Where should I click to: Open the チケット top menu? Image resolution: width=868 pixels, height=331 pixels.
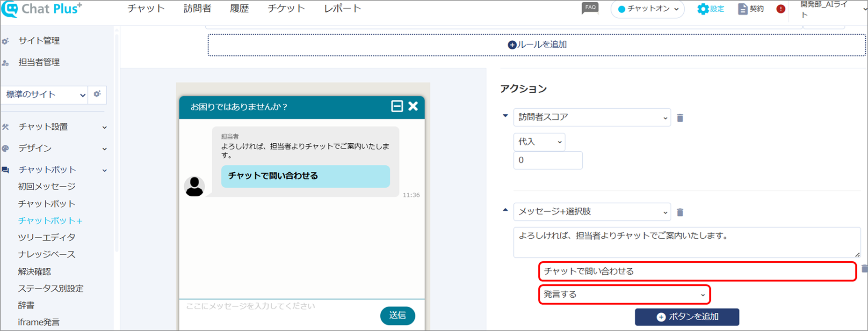tap(286, 8)
